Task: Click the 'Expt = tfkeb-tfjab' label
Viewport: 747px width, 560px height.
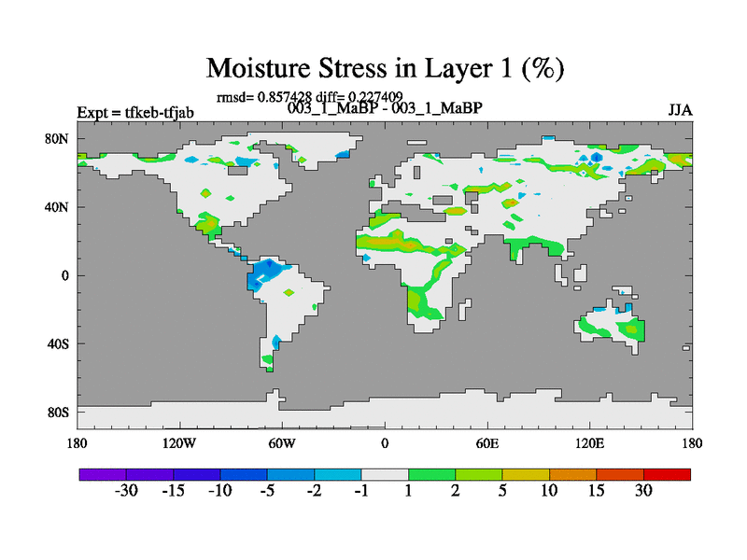Action: [x=135, y=112]
